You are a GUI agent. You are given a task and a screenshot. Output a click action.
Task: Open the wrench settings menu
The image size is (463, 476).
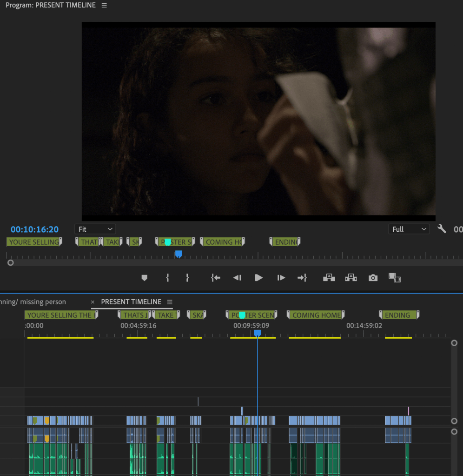[442, 229]
